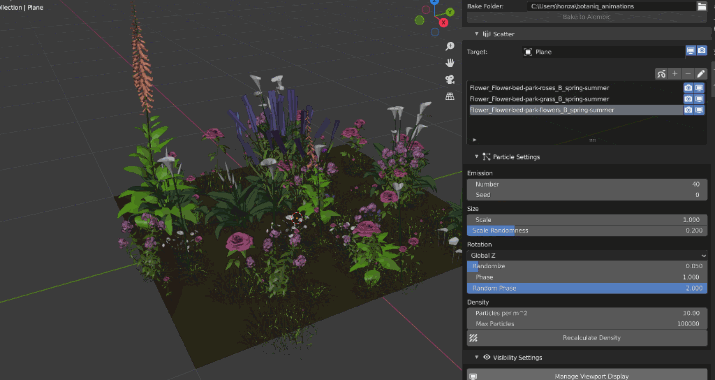715x380 pixels.
Task: Toggle render camera for park-grass scatter row
Action: [688, 99]
